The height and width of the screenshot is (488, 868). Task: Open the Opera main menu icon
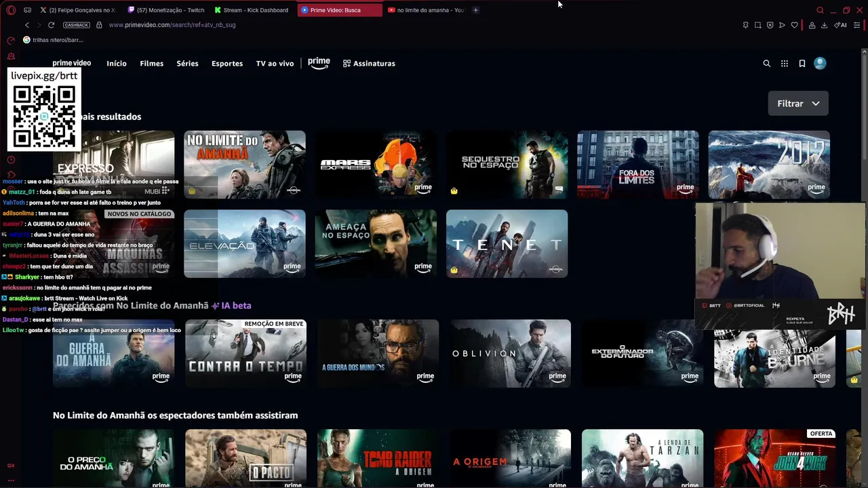(x=11, y=10)
